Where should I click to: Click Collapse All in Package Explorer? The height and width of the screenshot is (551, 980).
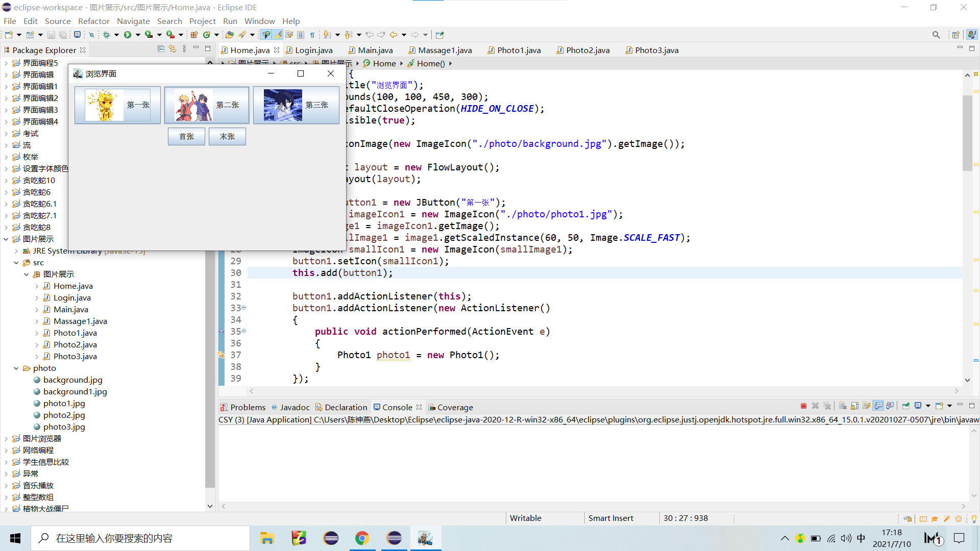click(161, 49)
